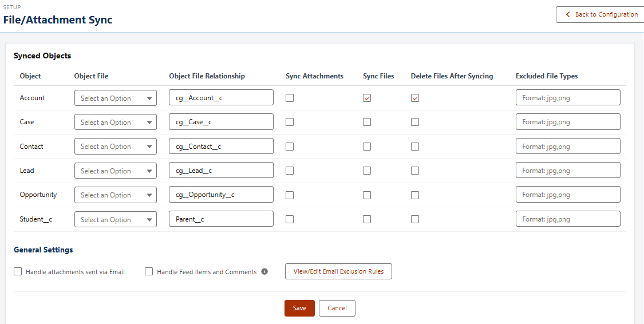Cancel the changes

click(x=337, y=308)
